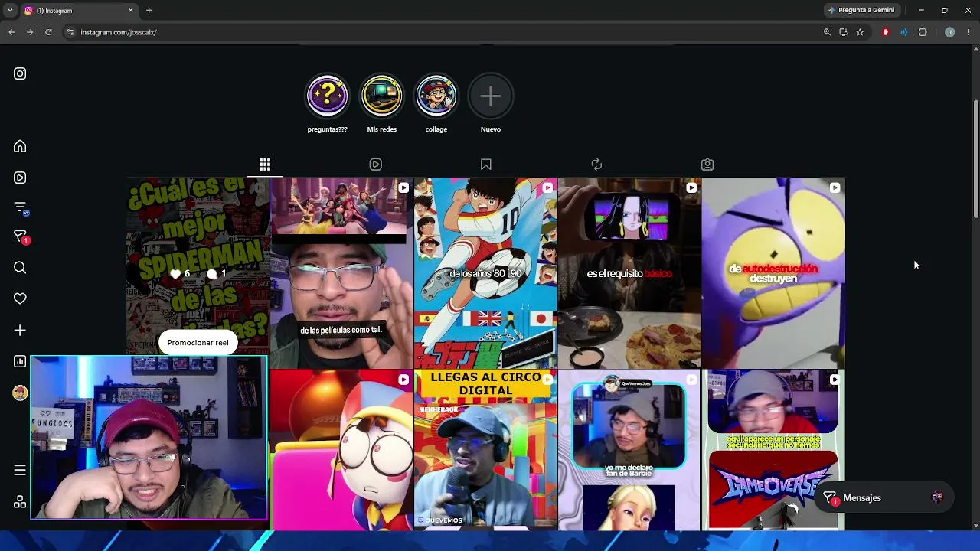
Task: Open Reels from the left sidebar
Action: 20,178
